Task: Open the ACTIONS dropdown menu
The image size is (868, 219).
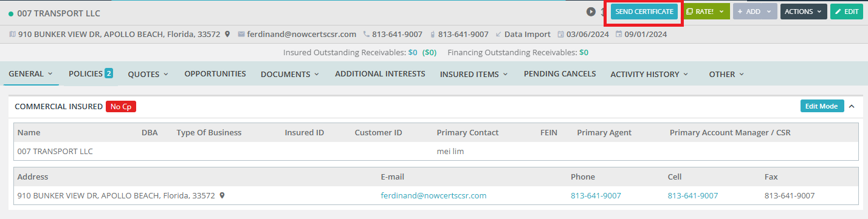Action: pyautogui.click(x=803, y=12)
